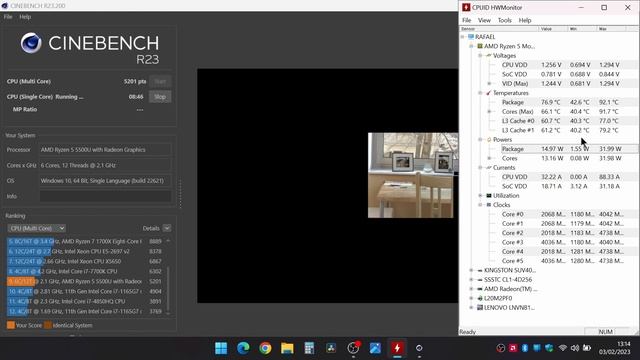This screenshot has width=640, height=360.
Task: Click the Max column header
Action: point(611,29)
